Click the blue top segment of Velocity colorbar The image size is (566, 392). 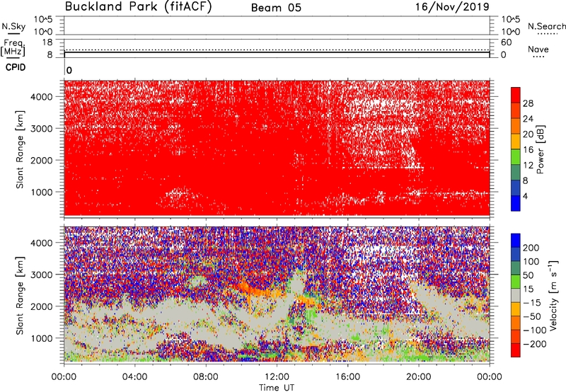[516, 241]
